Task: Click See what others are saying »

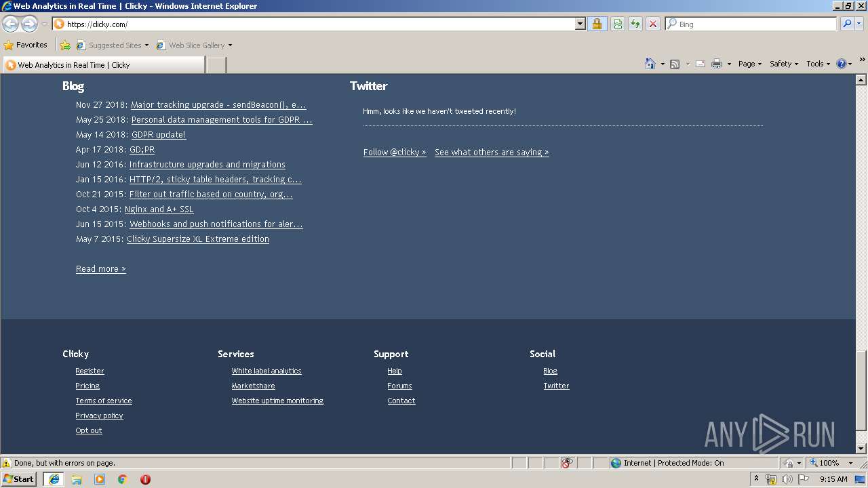Action: (x=492, y=152)
